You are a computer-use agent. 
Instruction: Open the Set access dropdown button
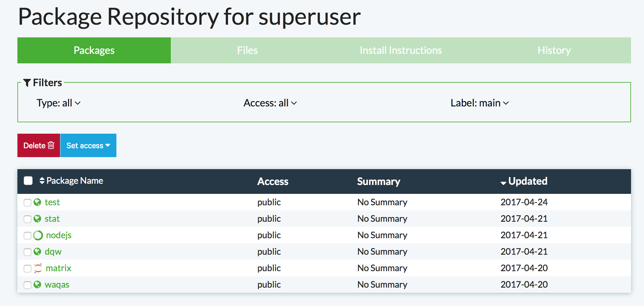tap(88, 145)
